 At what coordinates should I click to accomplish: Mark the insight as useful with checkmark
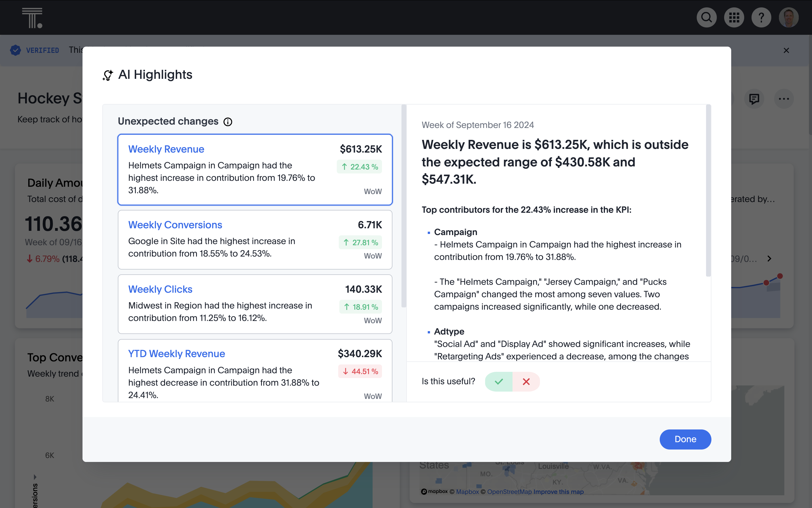pyautogui.click(x=499, y=381)
